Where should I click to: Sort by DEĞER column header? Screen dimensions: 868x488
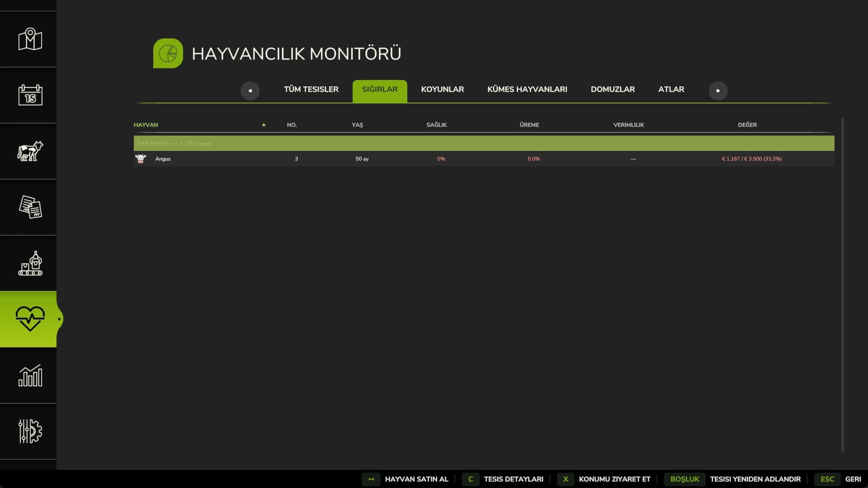click(747, 125)
